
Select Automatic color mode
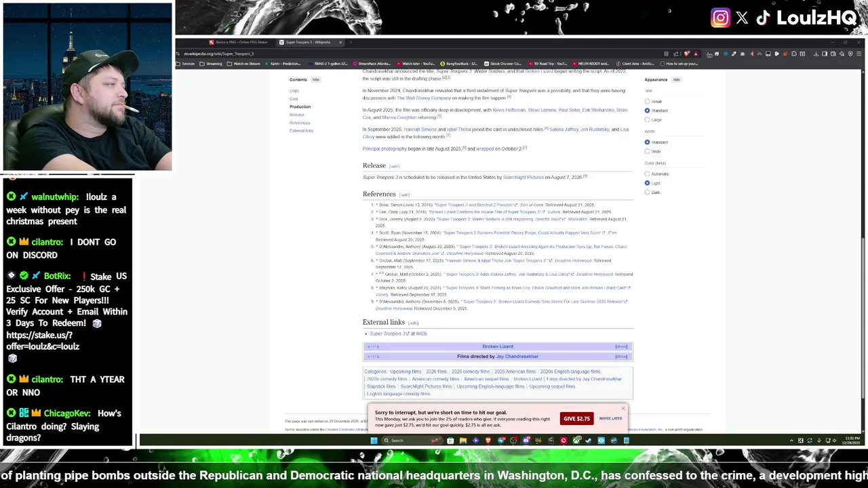(647, 174)
